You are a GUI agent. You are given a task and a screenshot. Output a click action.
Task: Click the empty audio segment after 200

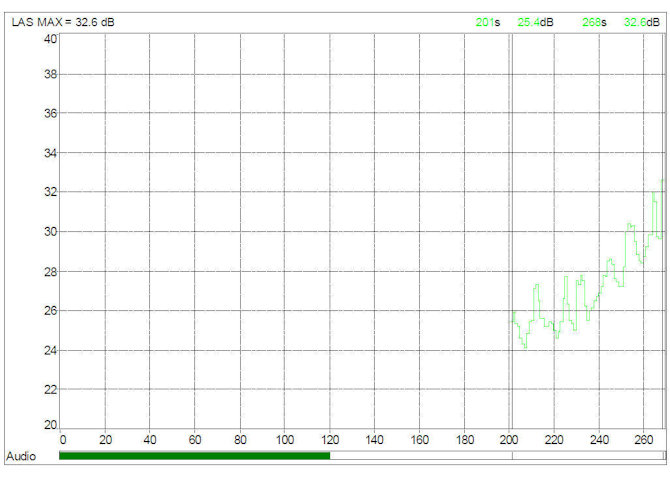pos(586,456)
